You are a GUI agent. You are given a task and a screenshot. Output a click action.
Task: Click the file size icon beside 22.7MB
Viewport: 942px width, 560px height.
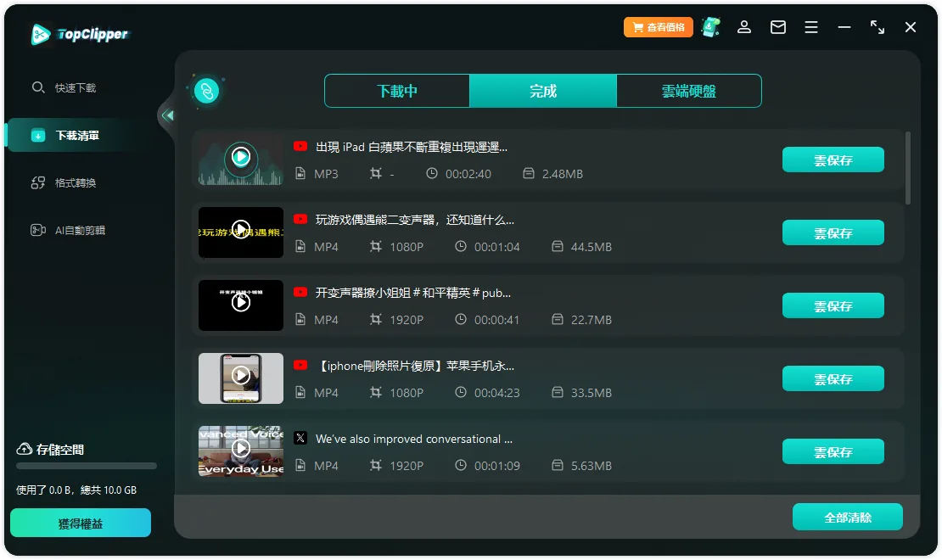click(x=558, y=320)
